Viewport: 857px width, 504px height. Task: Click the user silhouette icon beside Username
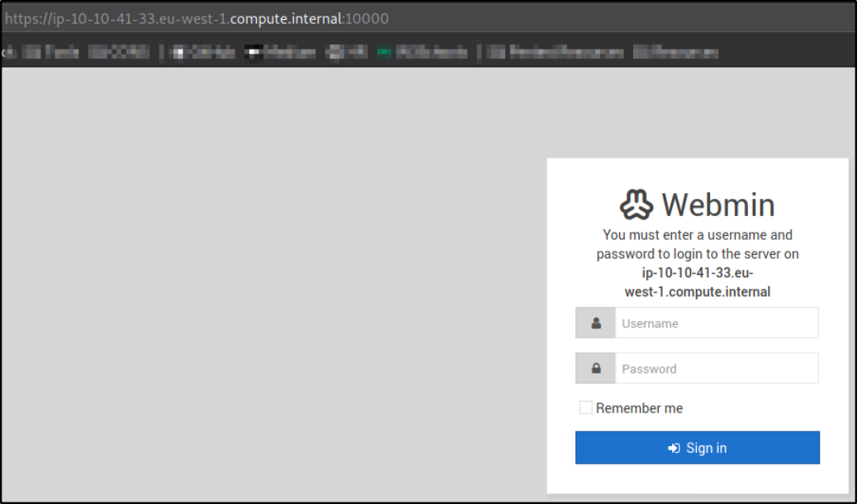pos(596,323)
